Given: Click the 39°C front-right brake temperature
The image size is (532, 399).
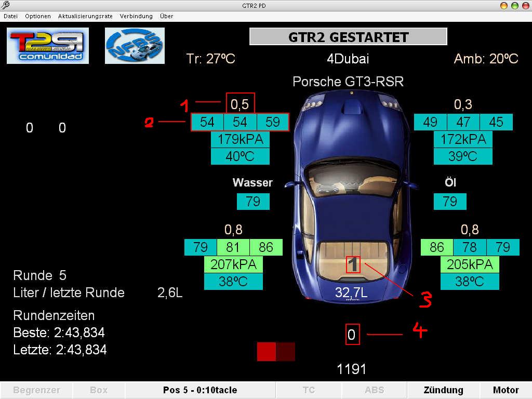Looking at the screenshot, I should pos(463,156).
